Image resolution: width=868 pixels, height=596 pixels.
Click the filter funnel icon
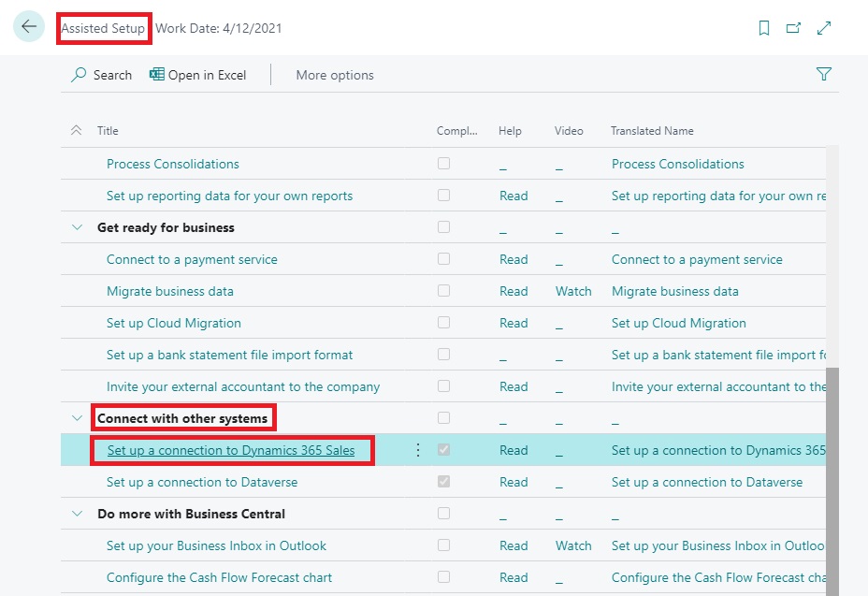[824, 75]
